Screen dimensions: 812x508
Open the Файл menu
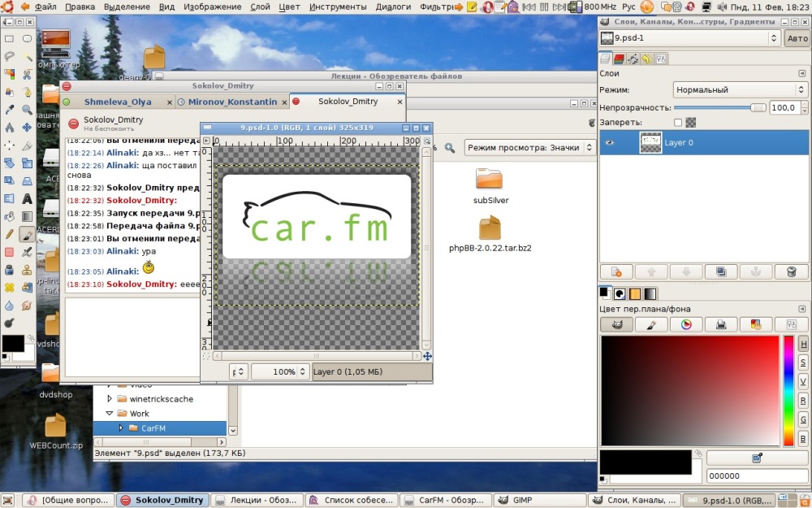click(46, 7)
